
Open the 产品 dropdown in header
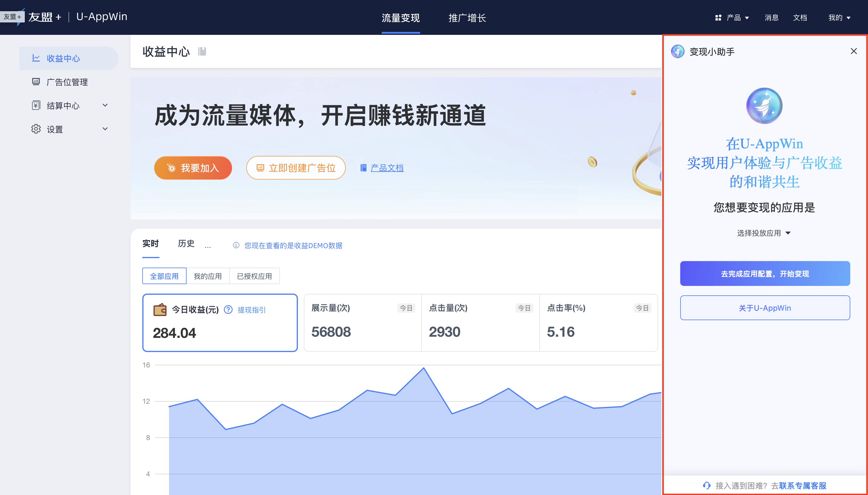coord(732,18)
